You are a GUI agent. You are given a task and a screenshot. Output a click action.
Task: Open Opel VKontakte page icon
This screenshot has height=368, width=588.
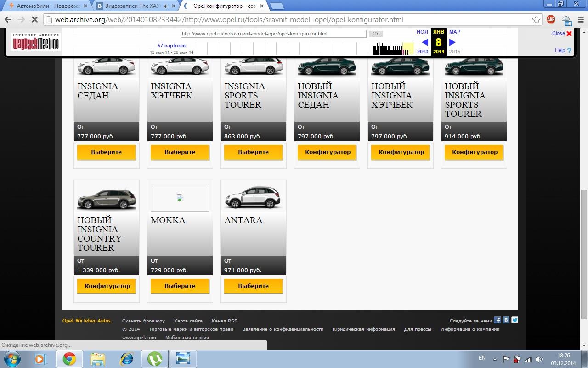(506, 320)
